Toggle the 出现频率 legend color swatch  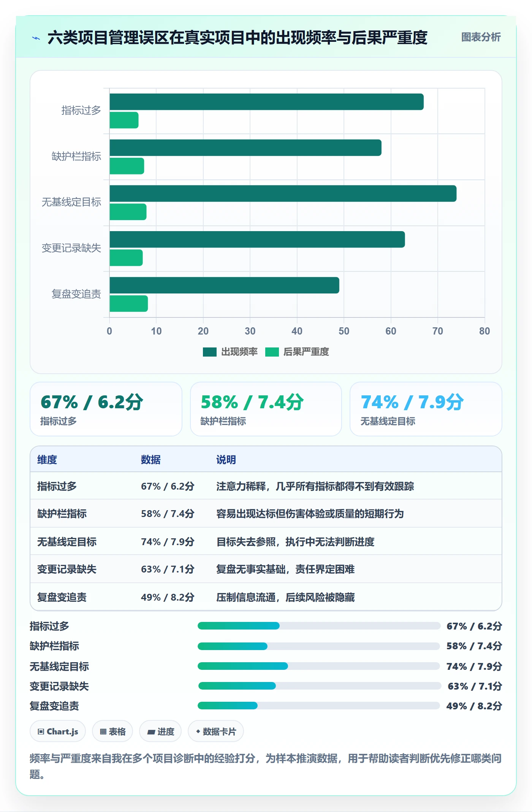coord(209,352)
